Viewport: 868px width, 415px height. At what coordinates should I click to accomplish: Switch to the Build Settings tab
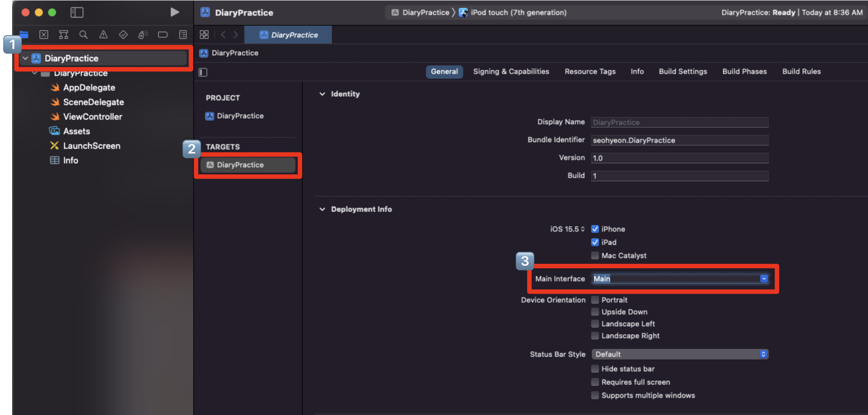(683, 71)
